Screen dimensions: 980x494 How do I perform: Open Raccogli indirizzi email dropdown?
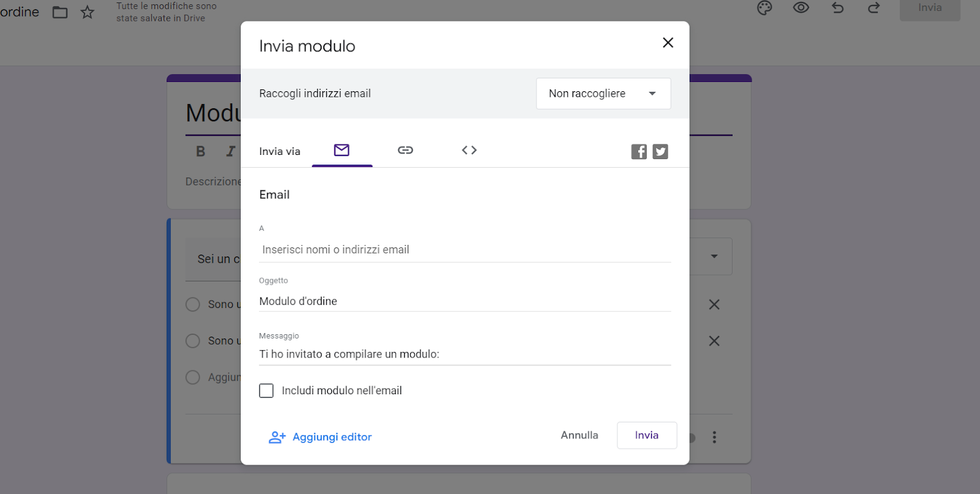[x=603, y=94]
